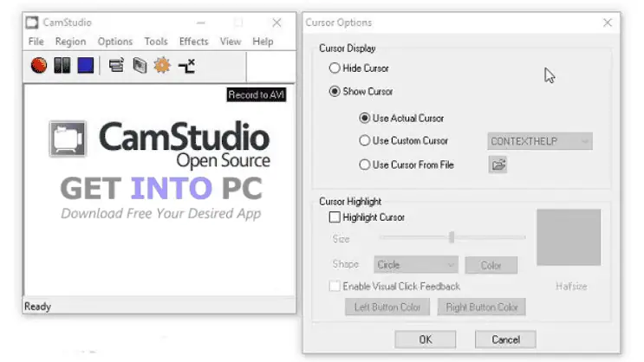The image size is (644, 362).
Task: Click the Right Button Color button
Action: coord(481,307)
